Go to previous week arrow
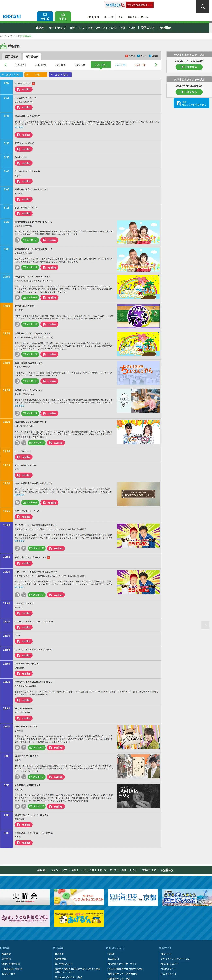The width and height of the screenshot is (212, 980). [5, 65]
